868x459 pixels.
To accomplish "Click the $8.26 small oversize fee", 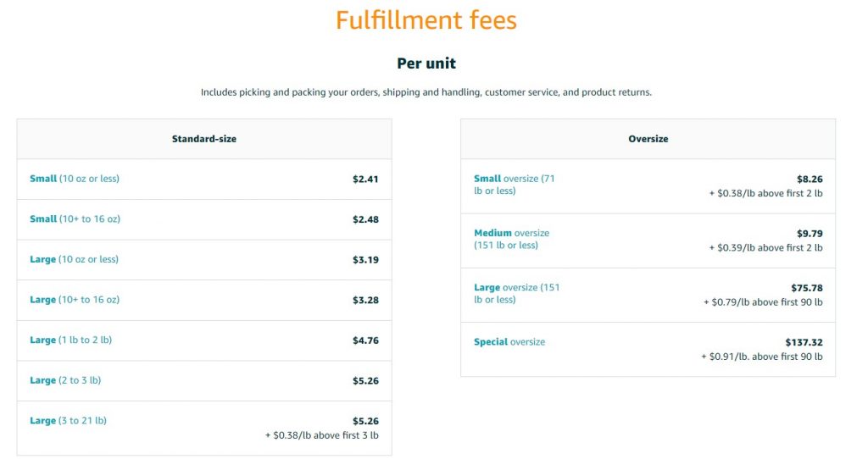I will tap(810, 180).
